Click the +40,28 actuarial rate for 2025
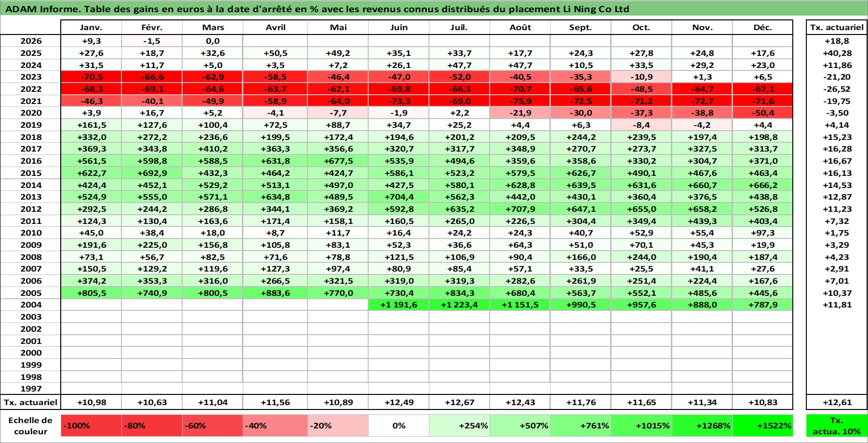Viewport: 868px width, 443px height. (837, 53)
